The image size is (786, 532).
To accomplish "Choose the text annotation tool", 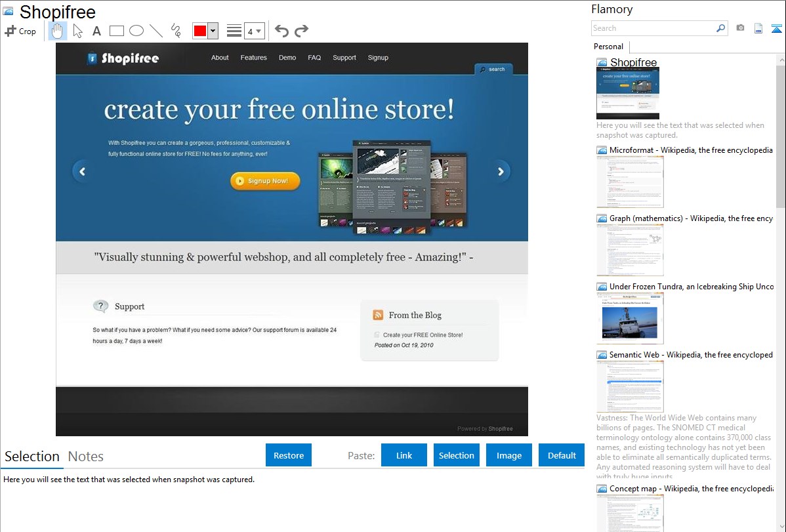I will pyautogui.click(x=96, y=31).
